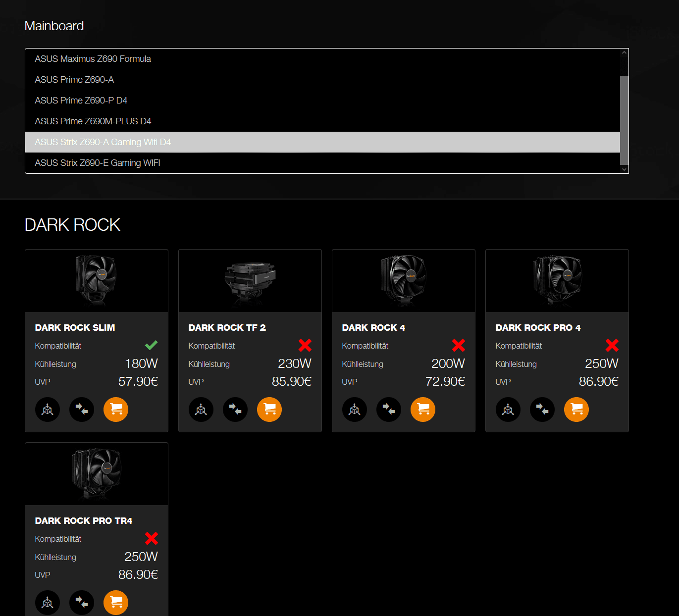679x616 pixels.
Task: Select ASUS Maximus Z690 Formula mainboard
Action: tap(322, 59)
